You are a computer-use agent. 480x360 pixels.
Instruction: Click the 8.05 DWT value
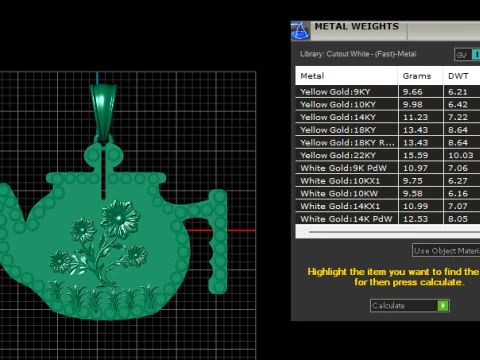[458, 219]
